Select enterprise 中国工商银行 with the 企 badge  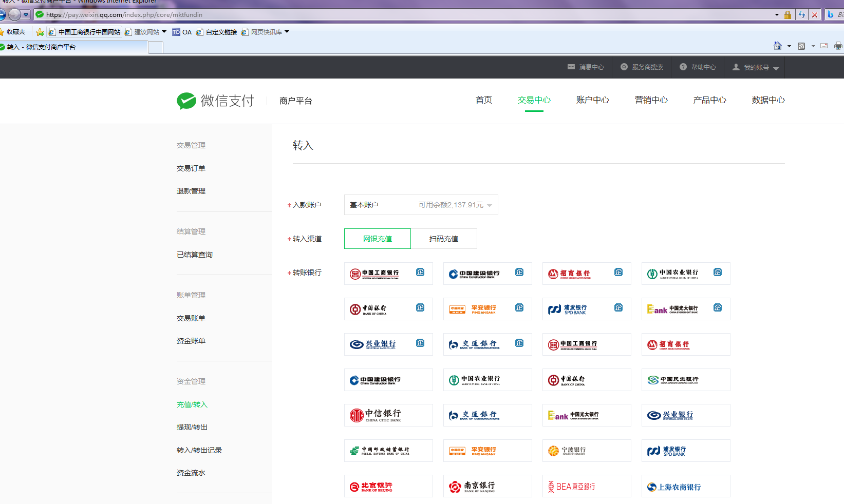point(388,274)
